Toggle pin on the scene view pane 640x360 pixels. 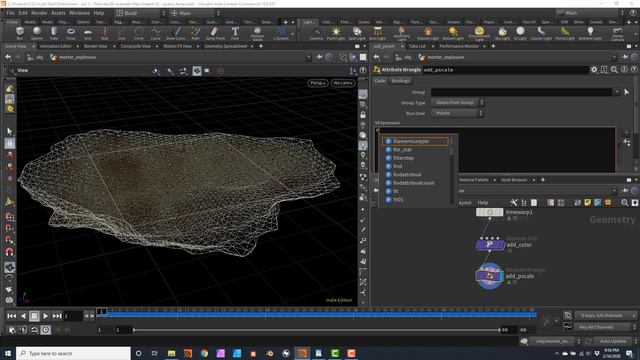click(x=320, y=57)
